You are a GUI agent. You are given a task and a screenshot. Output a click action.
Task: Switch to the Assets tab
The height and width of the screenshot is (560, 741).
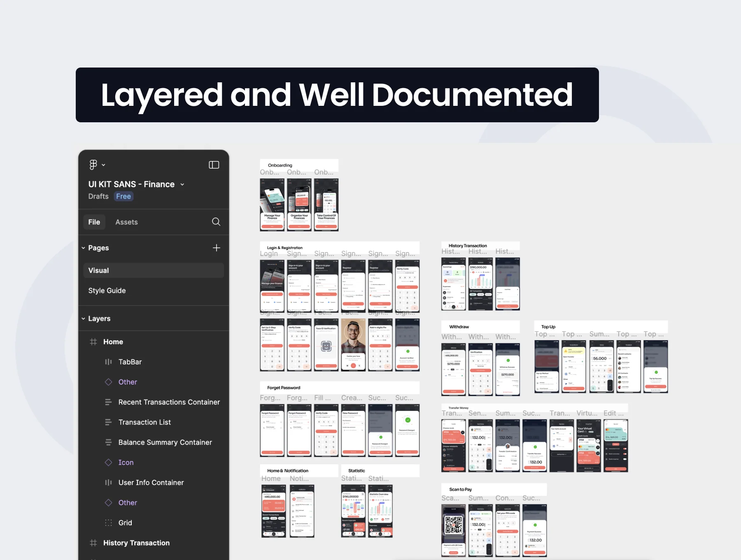pos(126,222)
